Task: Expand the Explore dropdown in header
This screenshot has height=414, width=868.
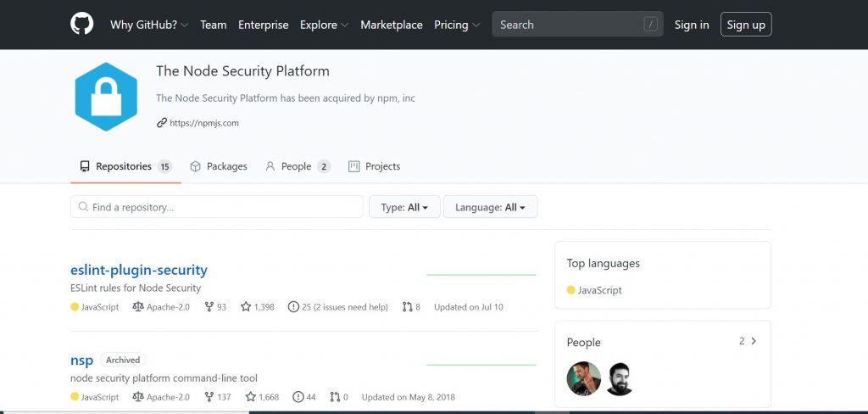Action: pyautogui.click(x=325, y=25)
